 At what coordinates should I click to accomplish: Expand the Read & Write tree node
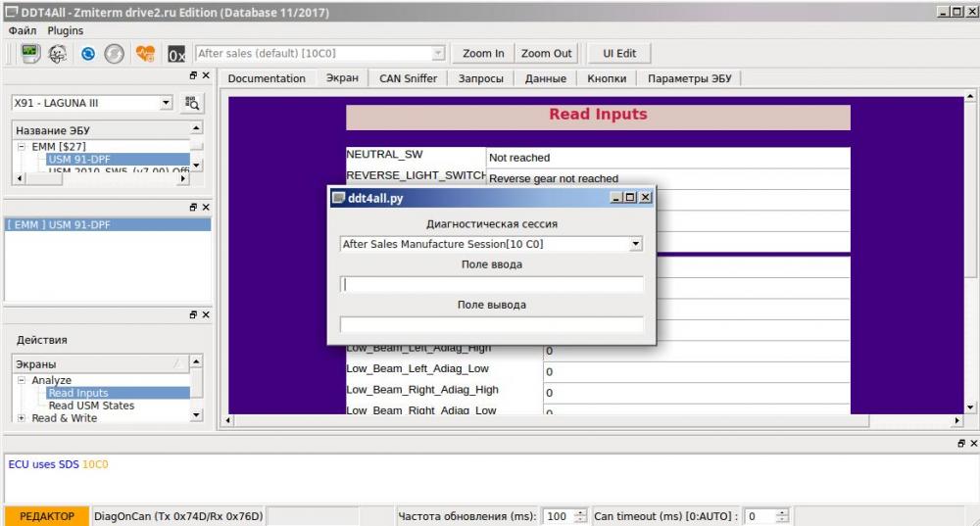[22, 418]
